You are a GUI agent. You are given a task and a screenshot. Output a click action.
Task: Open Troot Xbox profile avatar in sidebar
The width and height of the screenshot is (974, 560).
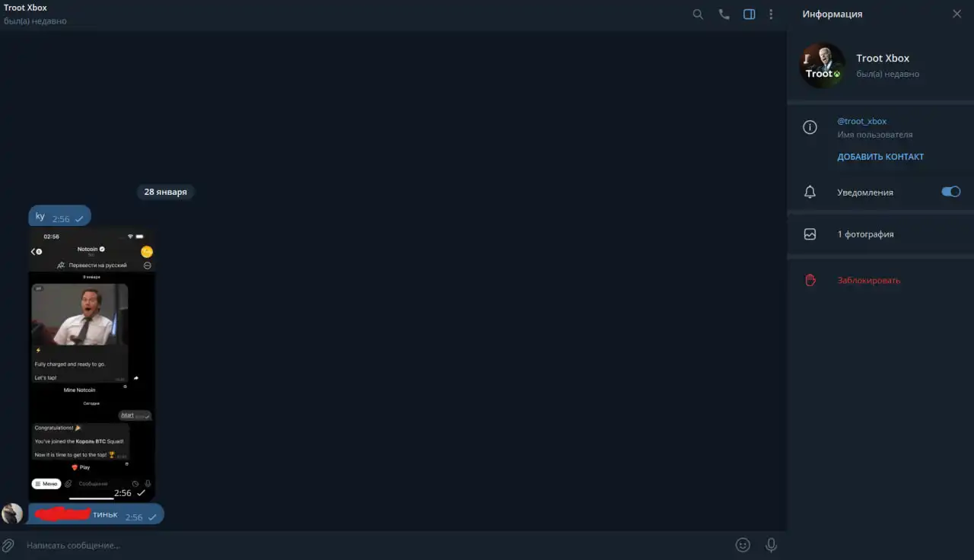[823, 65]
